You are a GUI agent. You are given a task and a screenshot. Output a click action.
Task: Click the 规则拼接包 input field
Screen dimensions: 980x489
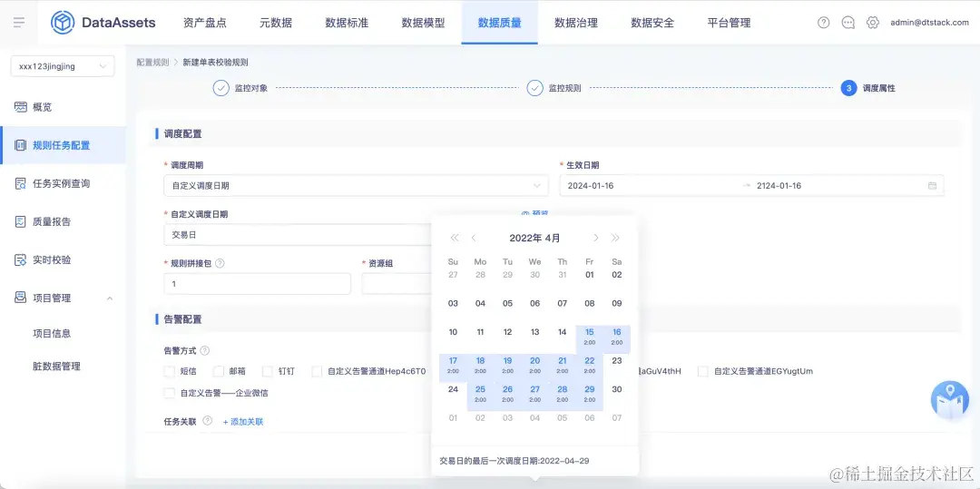click(x=257, y=284)
